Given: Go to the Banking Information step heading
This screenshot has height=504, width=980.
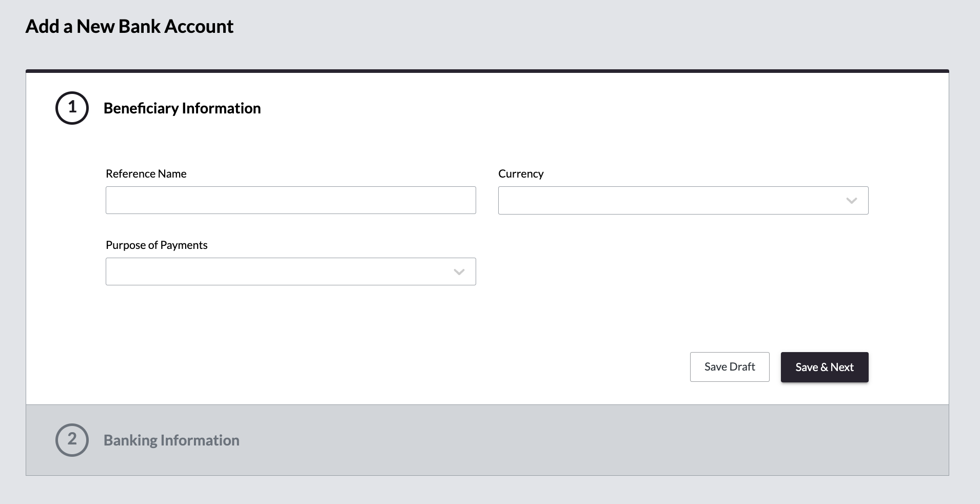Looking at the screenshot, I should [171, 440].
